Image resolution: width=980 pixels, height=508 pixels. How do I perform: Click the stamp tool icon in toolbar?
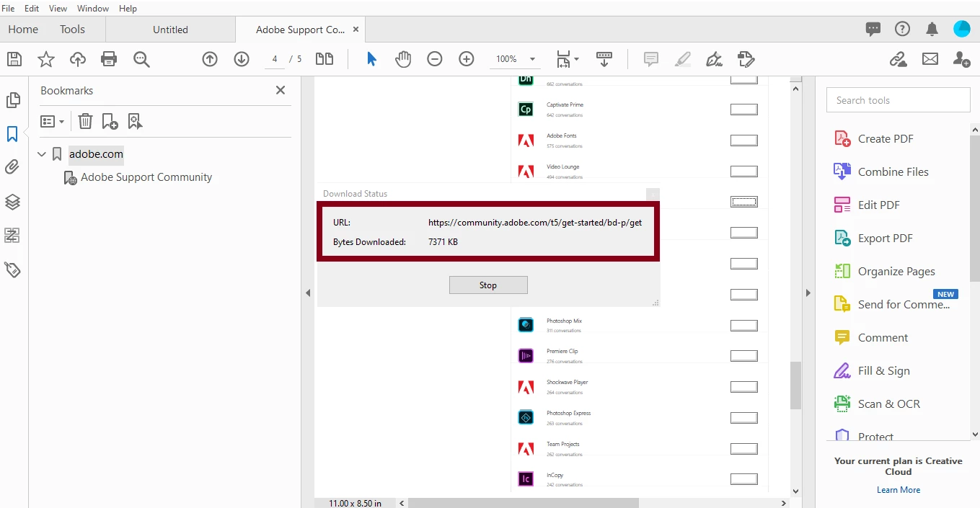pyautogui.click(x=746, y=59)
